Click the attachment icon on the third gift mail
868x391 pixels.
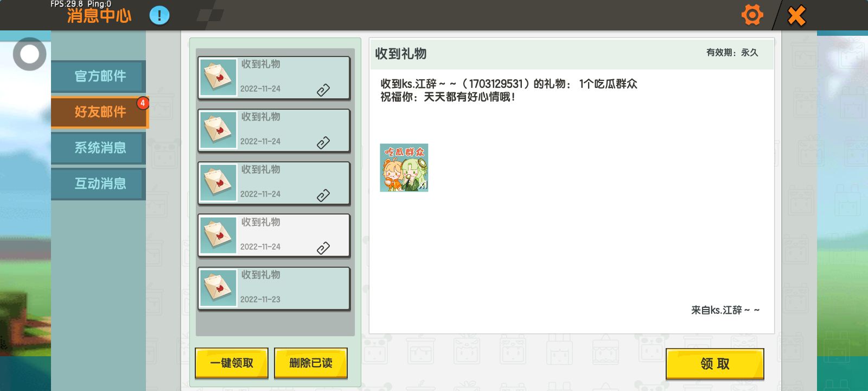tap(323, 195)
